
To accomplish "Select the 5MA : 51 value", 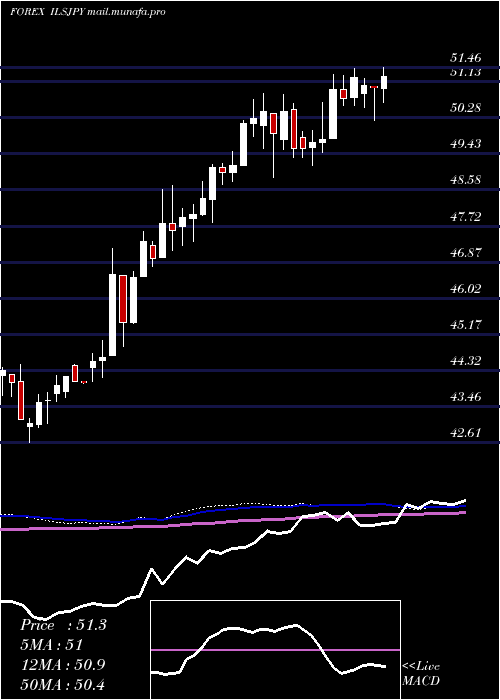I will 51,645.
